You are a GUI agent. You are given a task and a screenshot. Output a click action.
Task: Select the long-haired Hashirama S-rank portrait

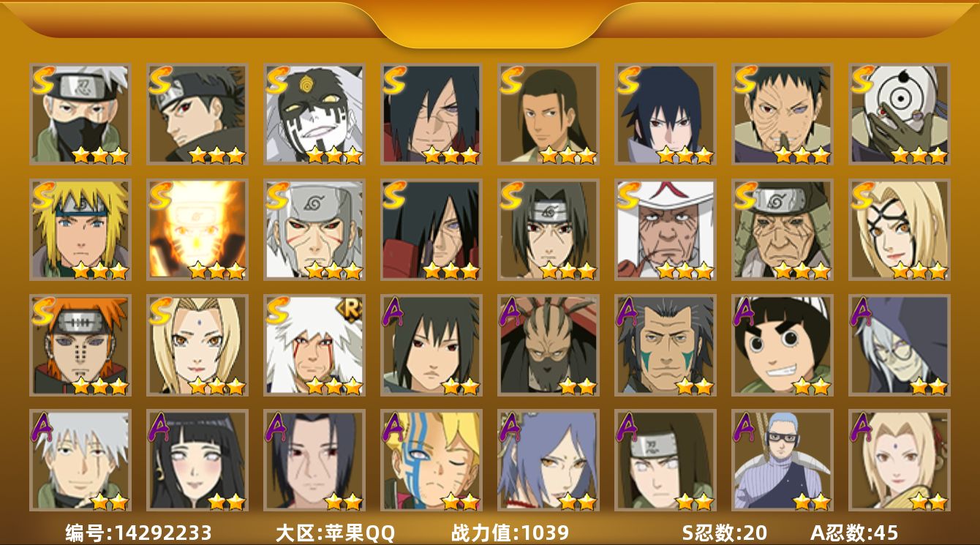(x=549, y=114)
